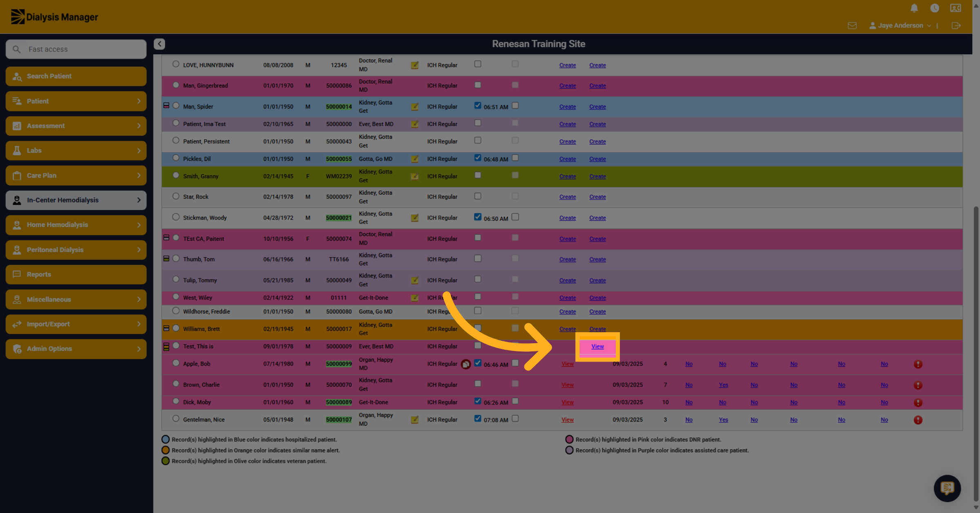
Task: Uncheck the 06:51 AM checkbox for Man, Spider
Action: click(478, 105)
